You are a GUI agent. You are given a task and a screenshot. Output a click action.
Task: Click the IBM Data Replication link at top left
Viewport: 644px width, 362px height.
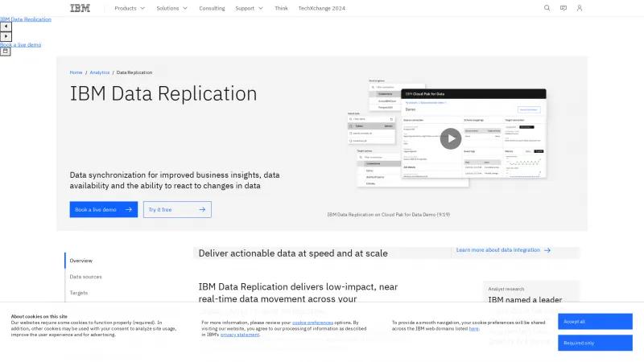point(26,19)
